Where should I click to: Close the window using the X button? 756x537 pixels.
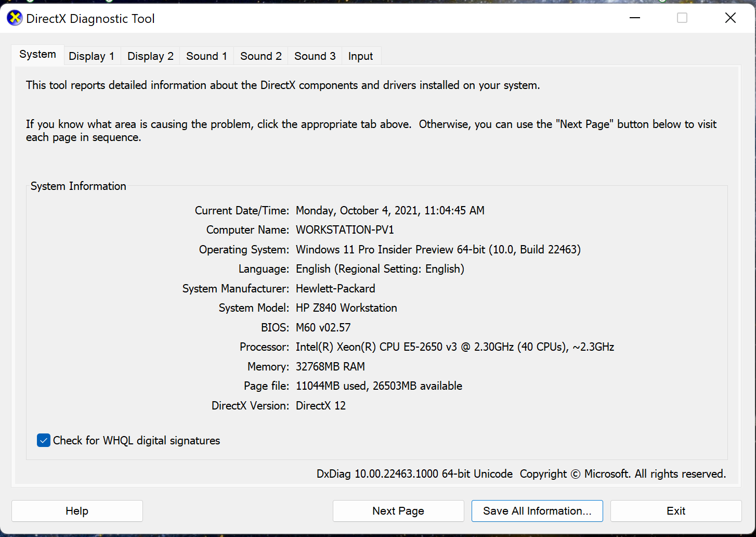730,18
